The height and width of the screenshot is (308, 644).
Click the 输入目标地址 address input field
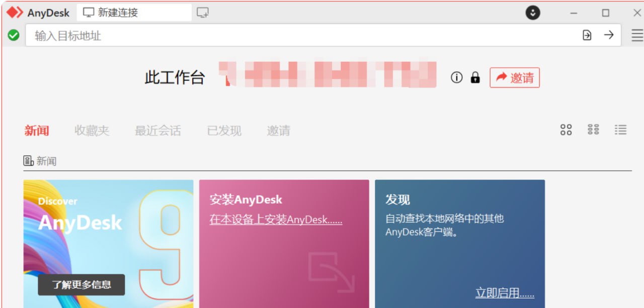pyautogui.click(x=302, y=36)
